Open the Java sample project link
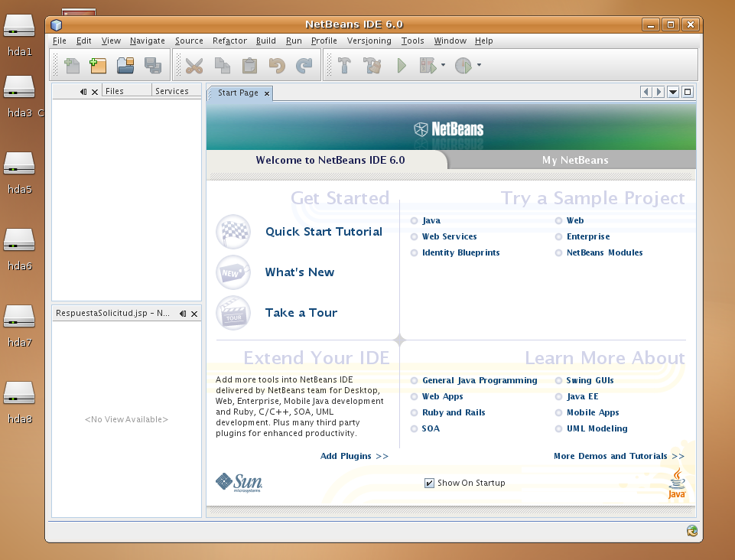 coord(431,220)
